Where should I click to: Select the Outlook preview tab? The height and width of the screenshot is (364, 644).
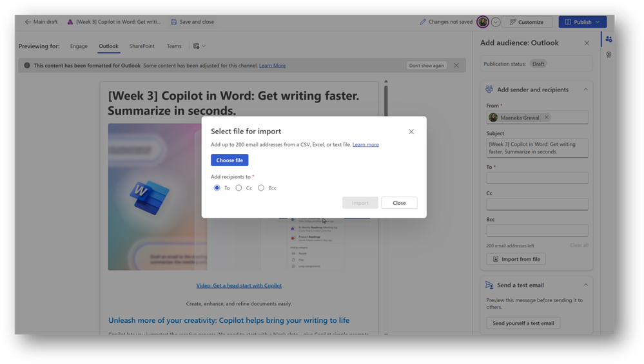coord(108,46)
